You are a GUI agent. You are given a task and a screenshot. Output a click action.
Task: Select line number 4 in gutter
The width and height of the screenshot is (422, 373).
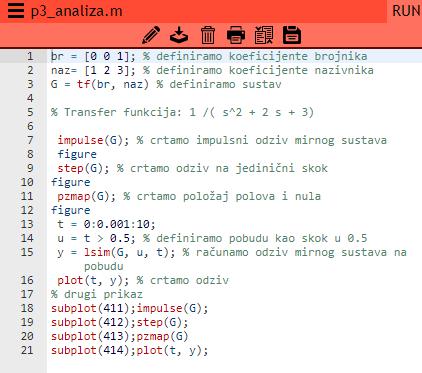pyautogui.click(x=30, y=98)
